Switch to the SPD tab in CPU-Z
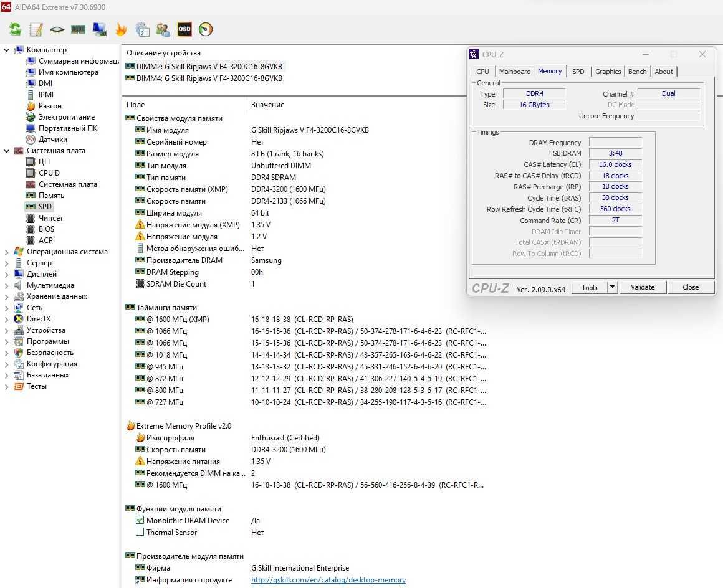The height and width of the screenshot is (588, 723). [578, 72]
